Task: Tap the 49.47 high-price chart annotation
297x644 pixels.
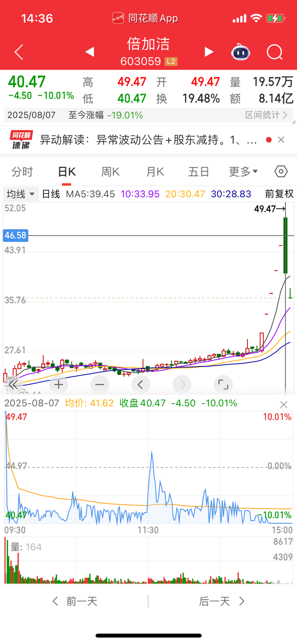Action: point(270,209)
